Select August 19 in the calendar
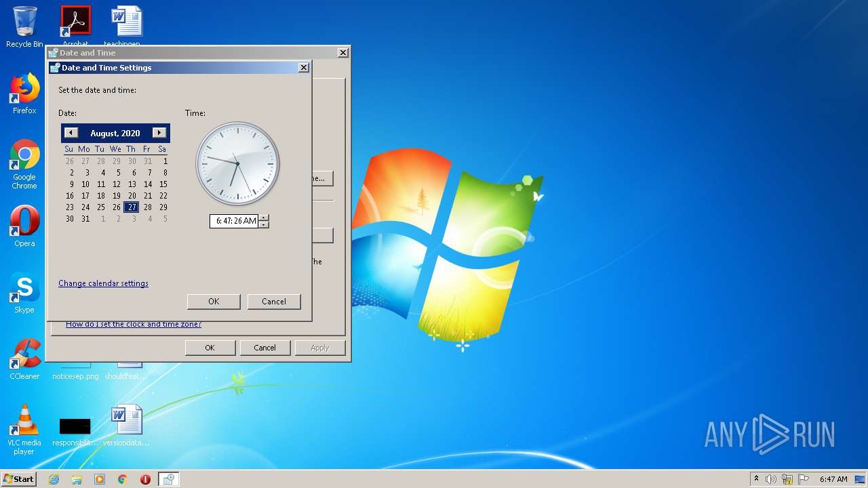The width and height of the screenshot is (868, 488). (117, 196)
